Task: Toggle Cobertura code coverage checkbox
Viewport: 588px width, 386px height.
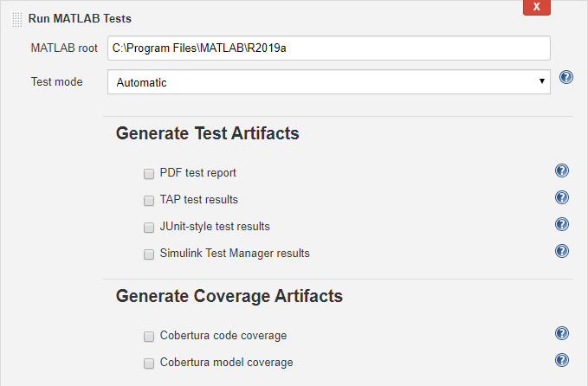Action: pyautogui.click(x=149, y=336)
